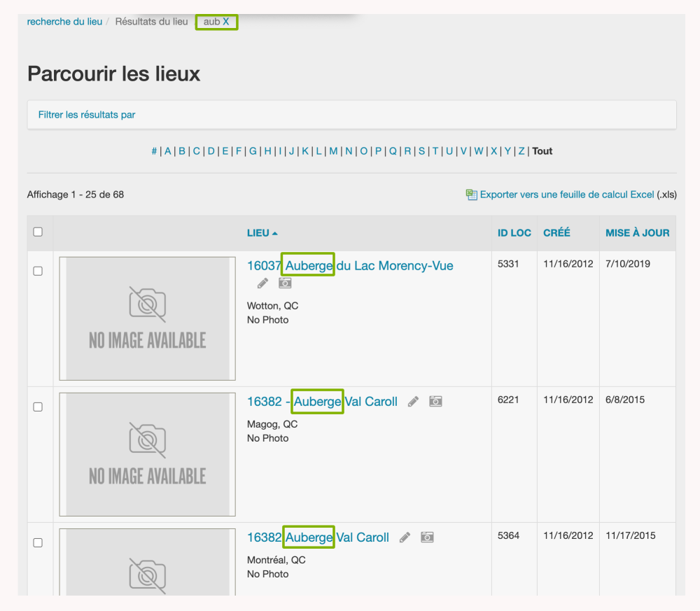700x611 pixels.
Task: Remove the 'aub' search filter with X
Action: pyautogui.click(x=226, y=22)
